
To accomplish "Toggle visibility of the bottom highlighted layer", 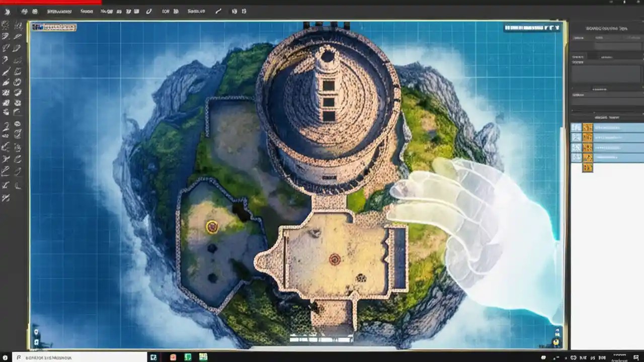I will (x=576, y=157).
